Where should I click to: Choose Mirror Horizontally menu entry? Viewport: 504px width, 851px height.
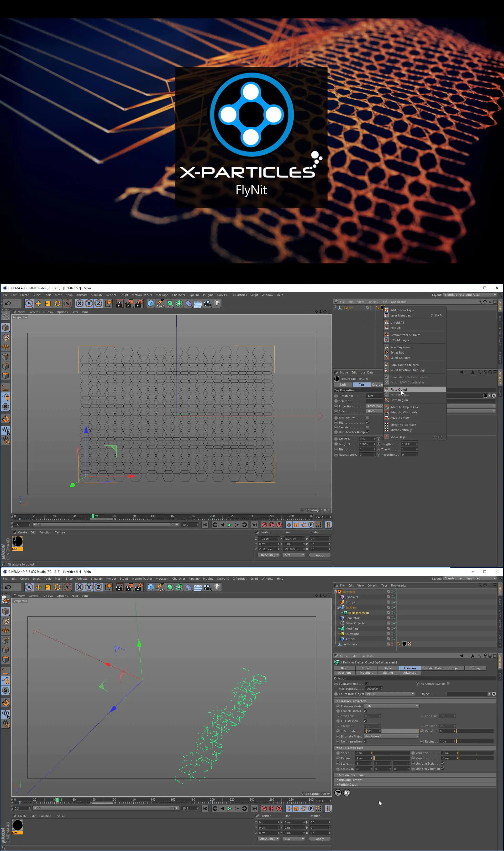(x=415, y=425)
